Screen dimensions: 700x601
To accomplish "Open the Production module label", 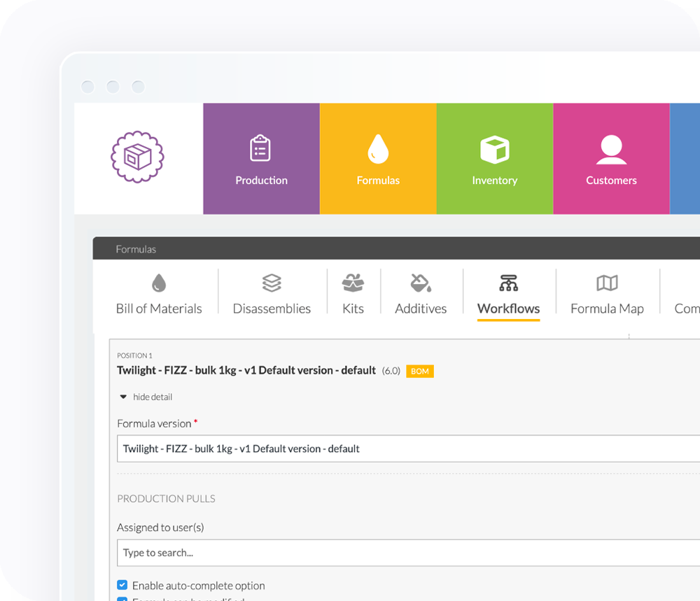I will pos(262,181).
